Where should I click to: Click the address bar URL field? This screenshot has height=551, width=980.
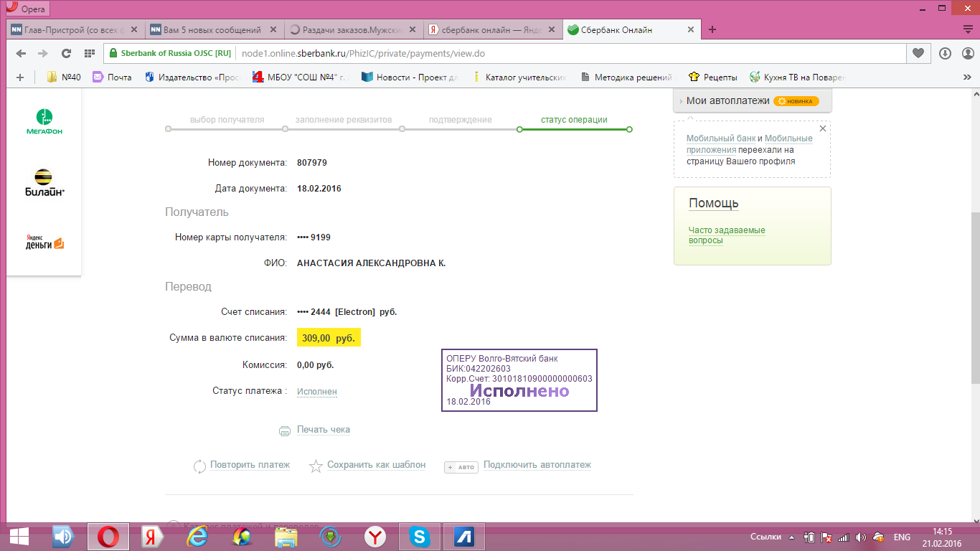point(502,53)
